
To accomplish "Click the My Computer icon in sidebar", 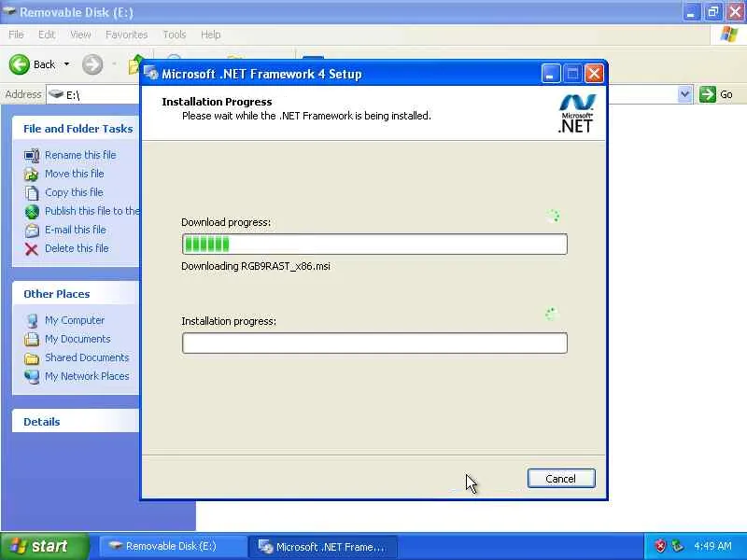I will tap(32, 320).
